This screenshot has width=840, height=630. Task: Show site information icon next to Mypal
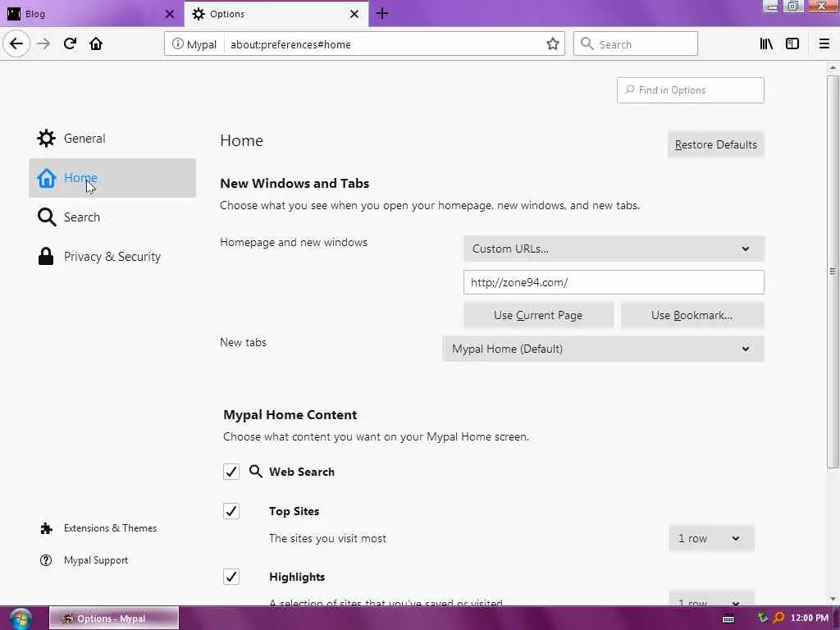point(177,44)
